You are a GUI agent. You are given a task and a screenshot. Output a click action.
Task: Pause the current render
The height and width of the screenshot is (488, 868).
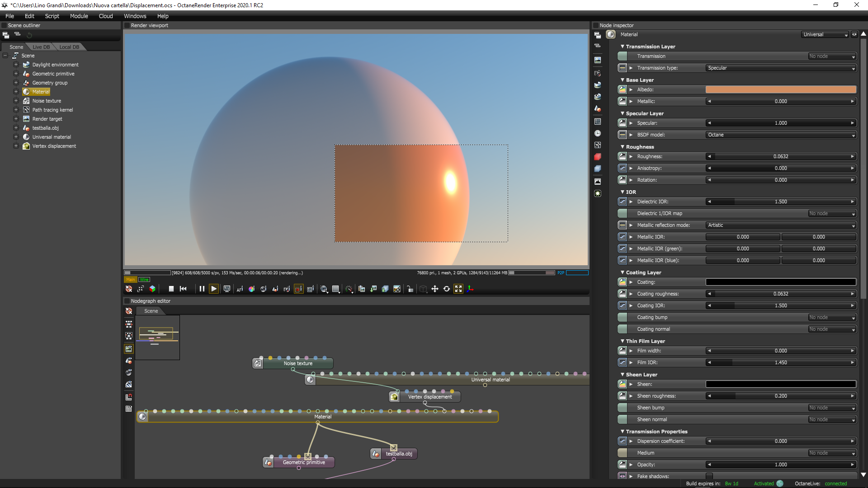pyautogui.click(x=202, y=289)
